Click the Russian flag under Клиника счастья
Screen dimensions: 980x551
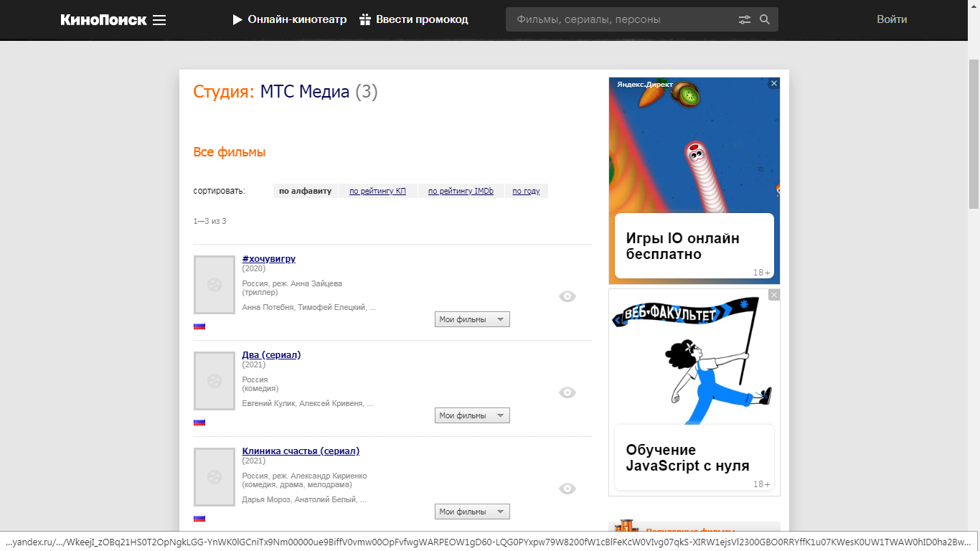click(x=199, y=518)
